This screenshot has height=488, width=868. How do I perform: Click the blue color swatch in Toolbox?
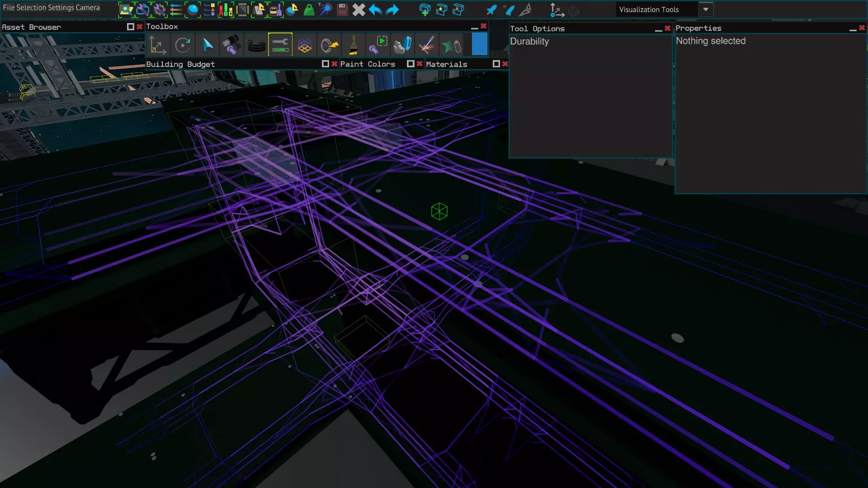tap(479, 45)
